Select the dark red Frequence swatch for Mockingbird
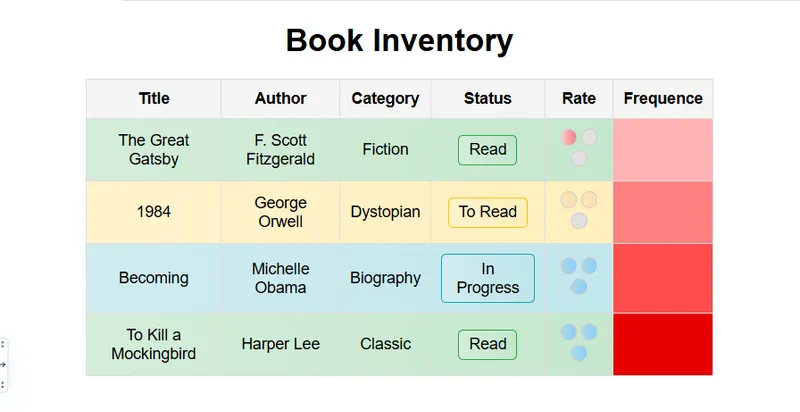The height and width of the screenshot is (412, 800). [662, 344]
